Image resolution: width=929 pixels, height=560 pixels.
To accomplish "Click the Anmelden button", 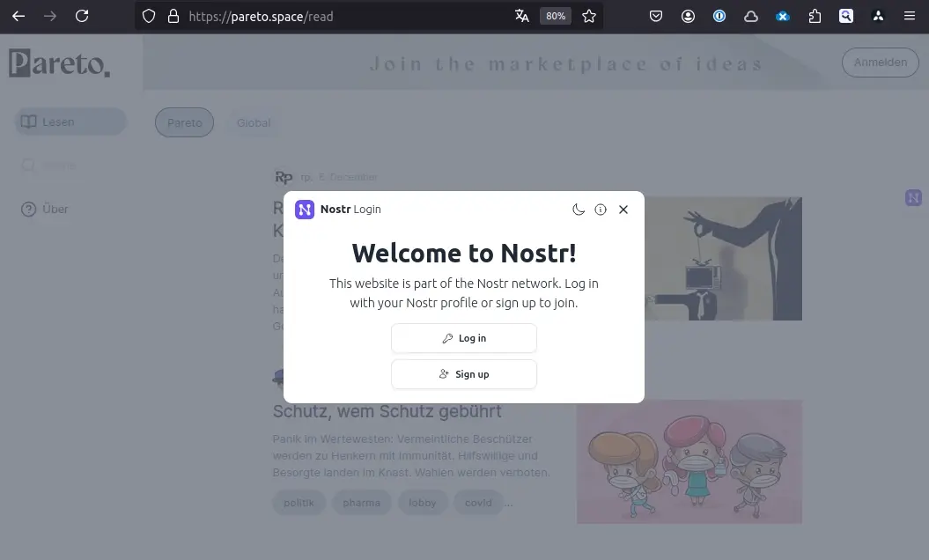I will tap(881, 63).
